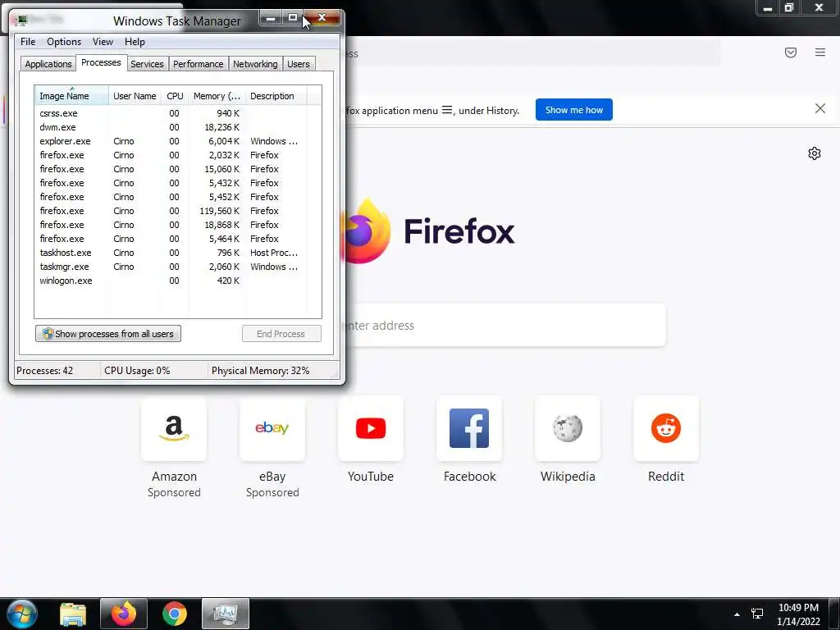
Task: Switch to the Performance tab
Action: point(199,64)
